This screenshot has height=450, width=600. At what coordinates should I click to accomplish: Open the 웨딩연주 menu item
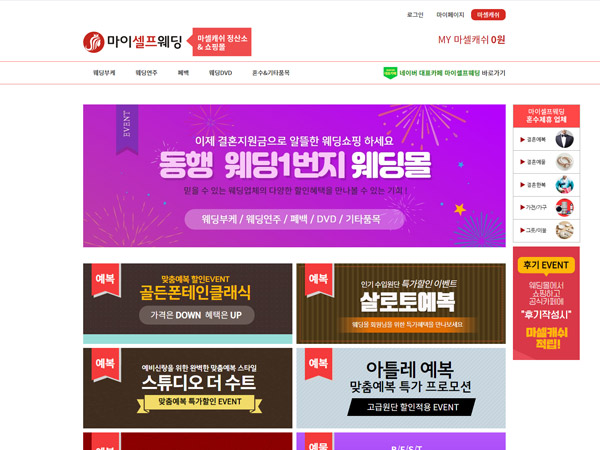click(x=146, y=73)
